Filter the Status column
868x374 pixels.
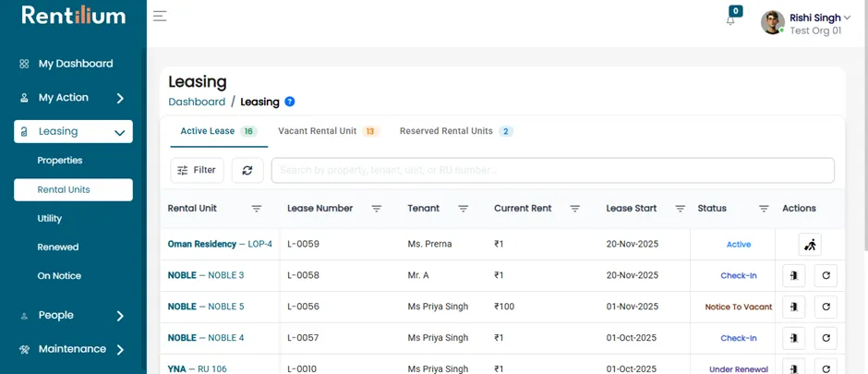pos(764,209)
